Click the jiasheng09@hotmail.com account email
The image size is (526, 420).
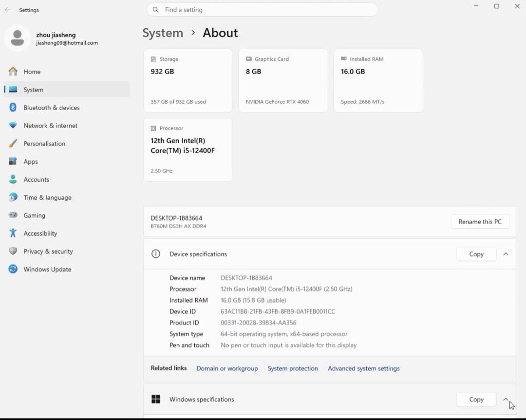coord(67,43)
